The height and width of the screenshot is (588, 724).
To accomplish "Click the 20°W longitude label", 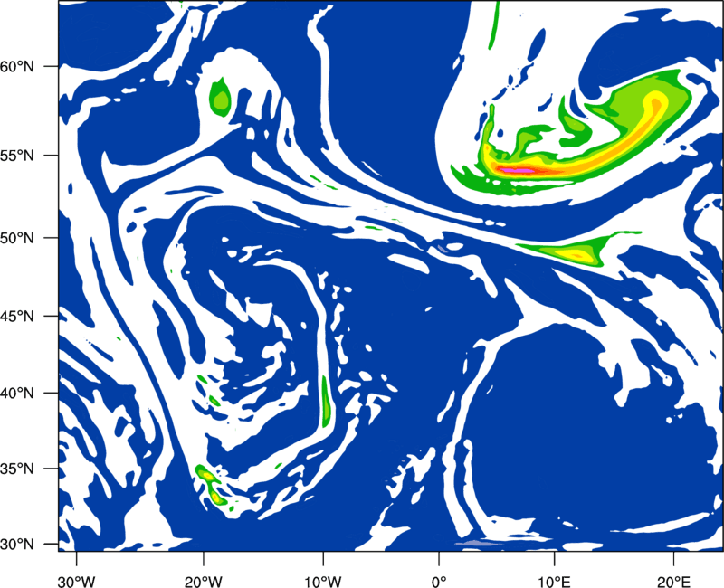I will point(203,582).
